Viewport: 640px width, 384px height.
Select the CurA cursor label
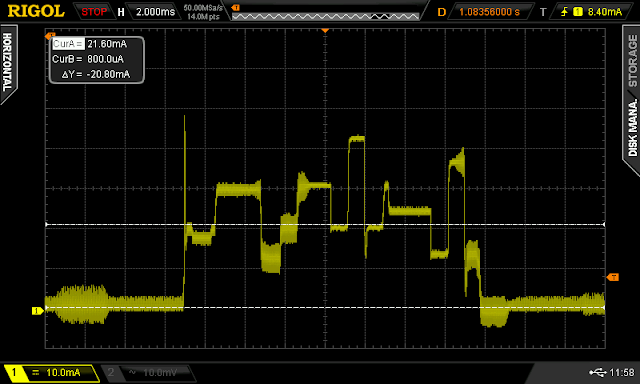click(x=68, y=44)
